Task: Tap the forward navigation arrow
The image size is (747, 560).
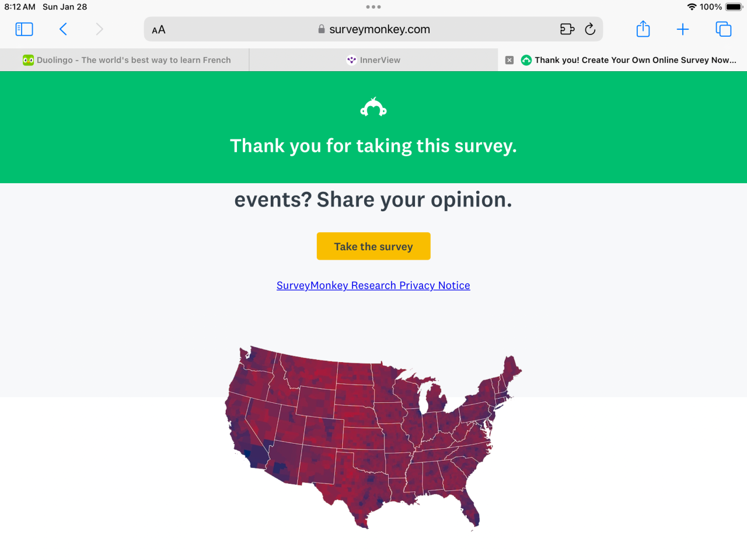Action: [99, 29]
